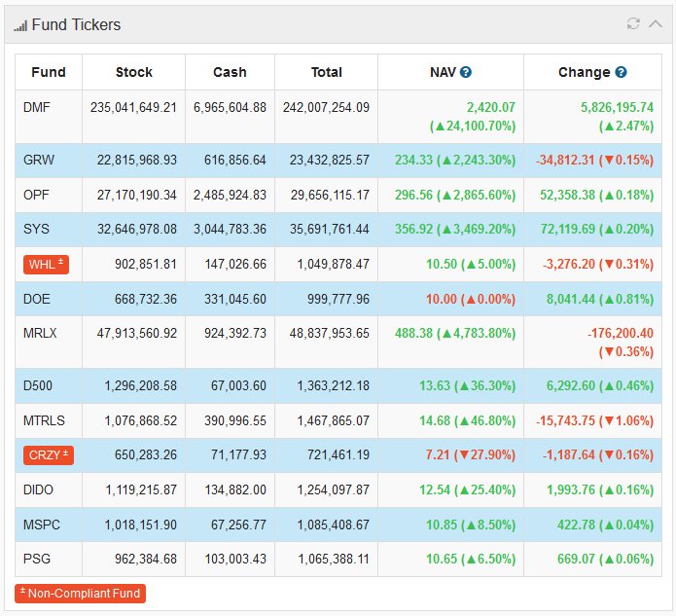Image resolution: width=676 pixels, height=616 pixels.
Task: Click the Non-Compliant Fund legend label
Action: (80, 594)
